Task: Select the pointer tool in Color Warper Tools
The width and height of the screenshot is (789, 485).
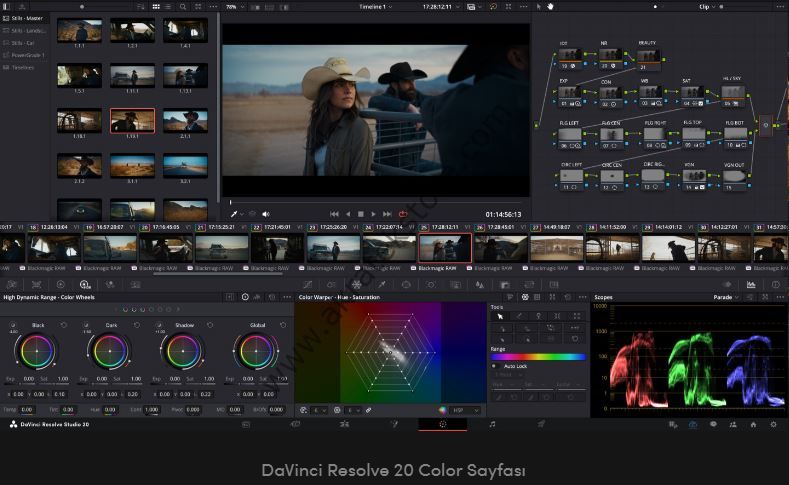Action: [501, 316]
